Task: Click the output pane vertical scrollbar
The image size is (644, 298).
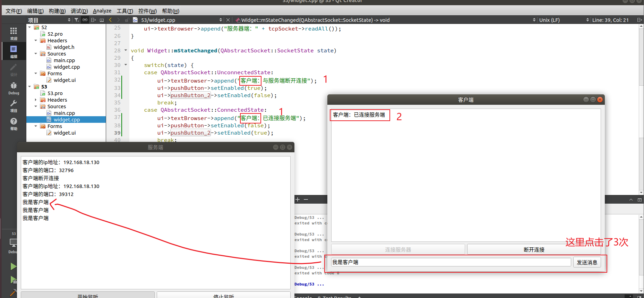Action: 641,254
